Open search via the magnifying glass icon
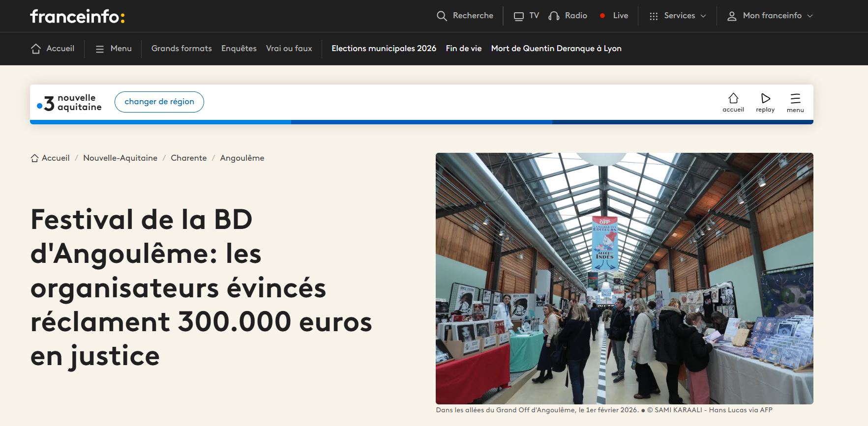Viewport: 868px width, 426px height. [442, 16]
